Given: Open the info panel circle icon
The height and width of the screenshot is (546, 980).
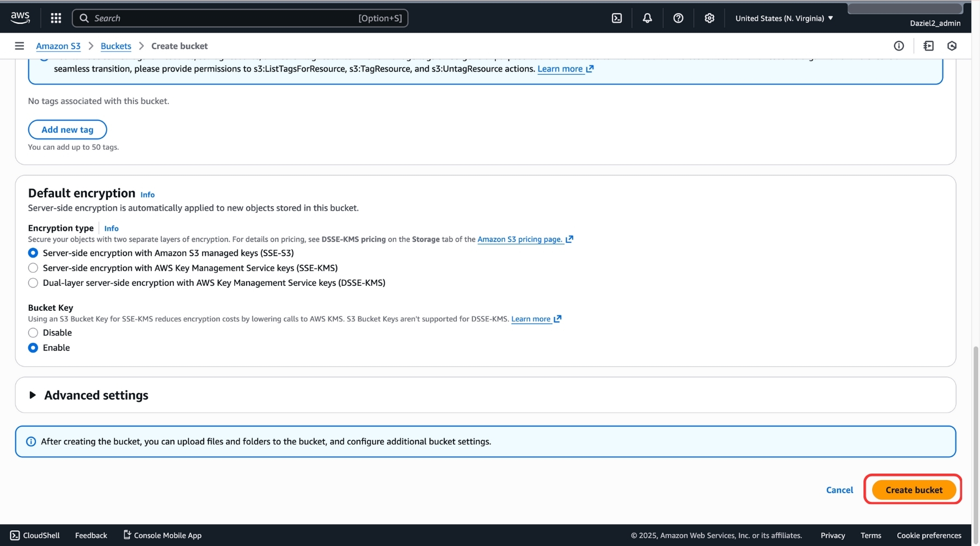Looking at the screenshot, I should [898, 46].
